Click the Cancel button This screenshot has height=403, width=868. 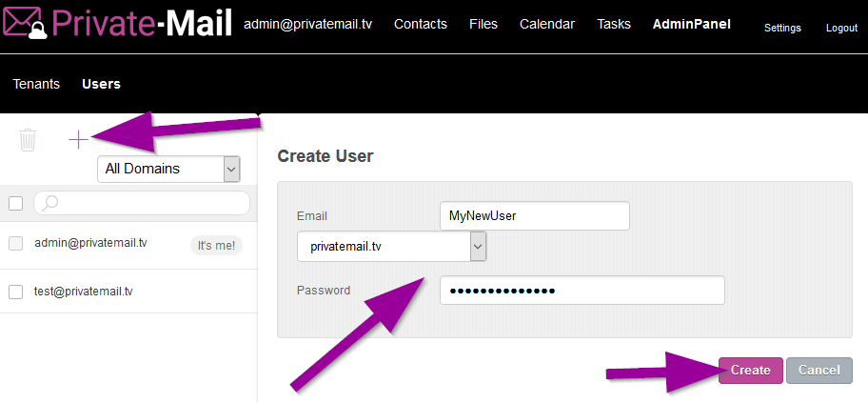point(819,370)
